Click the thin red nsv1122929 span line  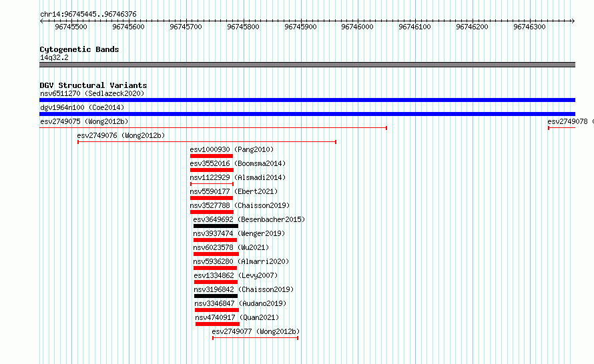212,184
